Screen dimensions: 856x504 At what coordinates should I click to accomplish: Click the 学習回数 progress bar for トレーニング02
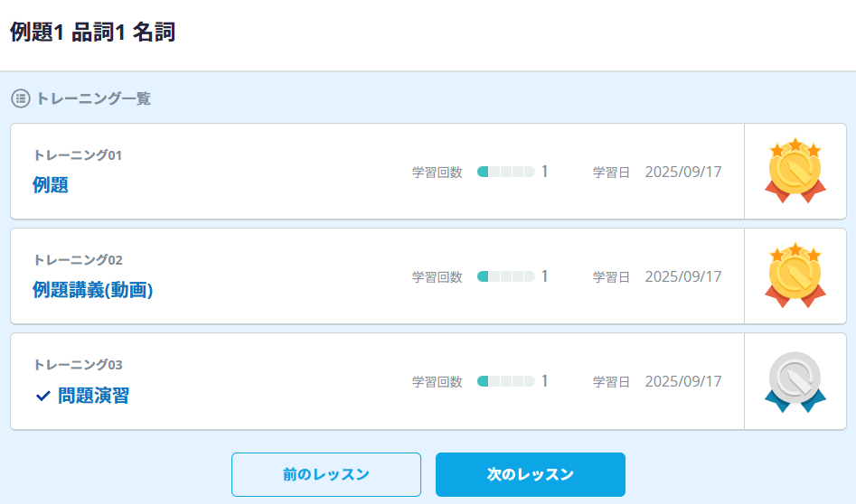coord(506,276)
